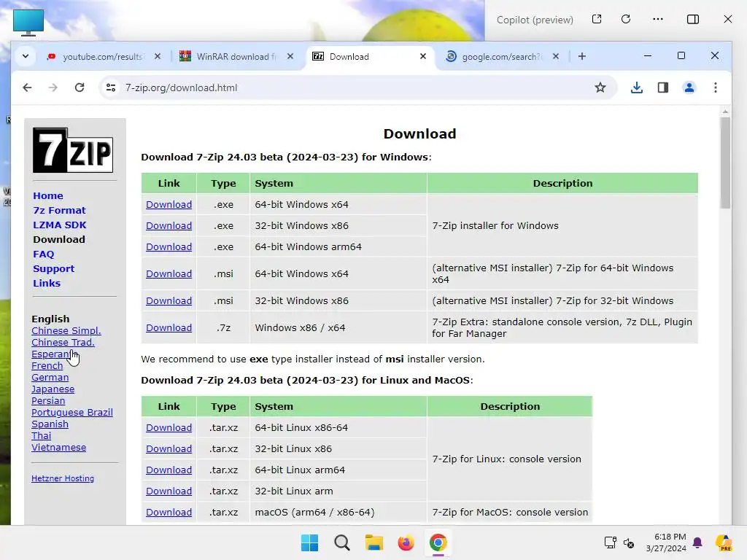Download tar.xz for 64-bit Linux x86-64

point(169,427)
